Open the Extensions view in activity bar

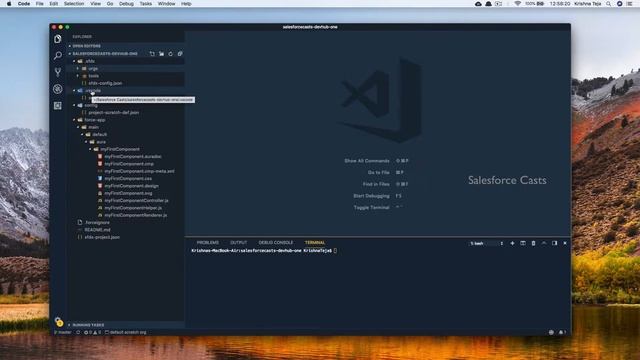[x=58, y=106]
